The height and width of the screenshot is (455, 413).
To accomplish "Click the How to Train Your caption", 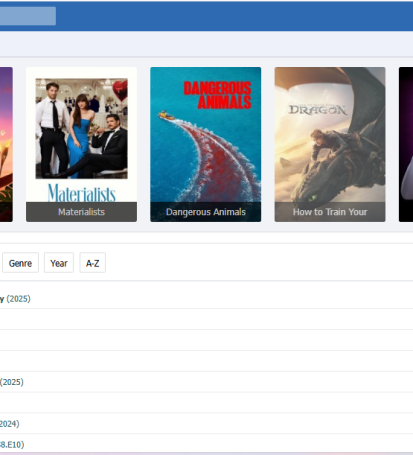I will coord(330,212).
